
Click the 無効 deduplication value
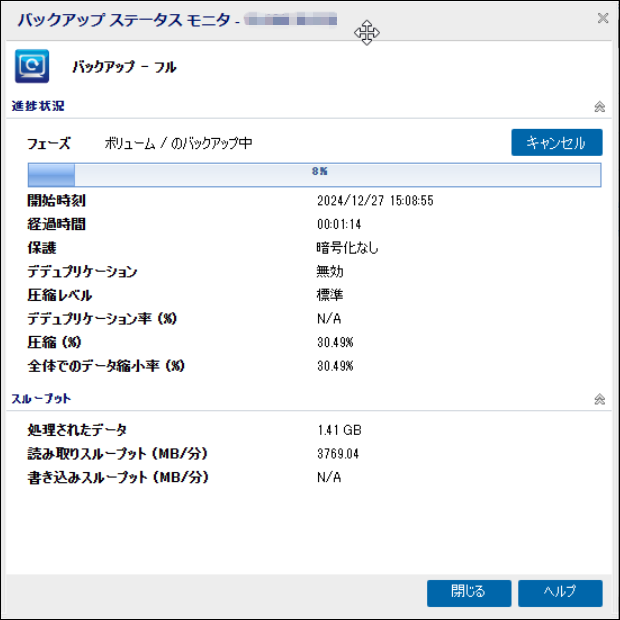coord(330,271)
